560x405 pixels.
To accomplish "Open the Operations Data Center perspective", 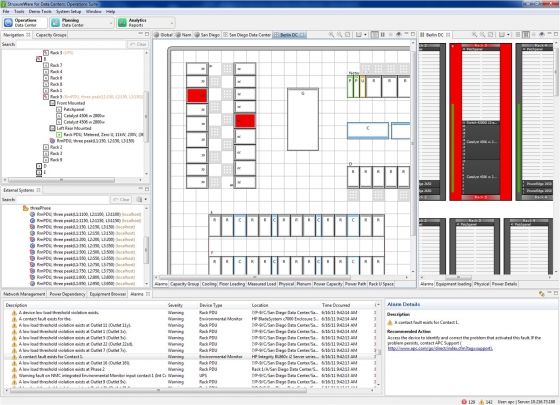I will click(x=25, y=22).
